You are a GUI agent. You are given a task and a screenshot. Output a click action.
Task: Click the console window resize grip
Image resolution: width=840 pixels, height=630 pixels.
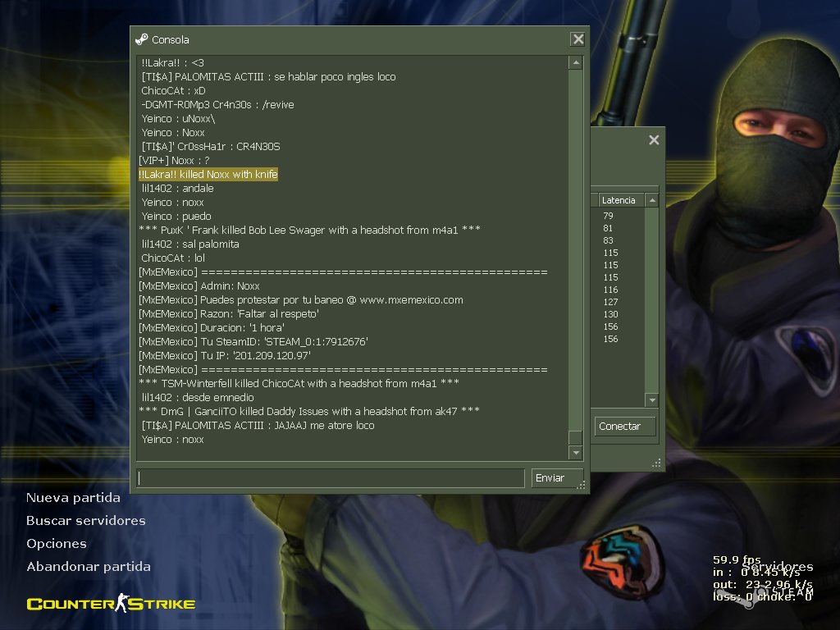pos(581,485)
